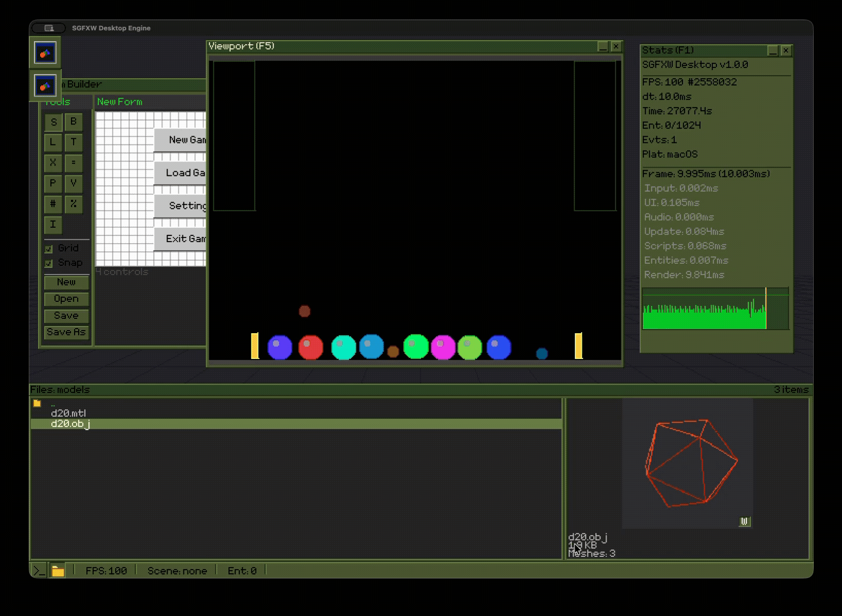Select the P tool in Tools palette
Viewport: 842px width, 616px height.
53,184
